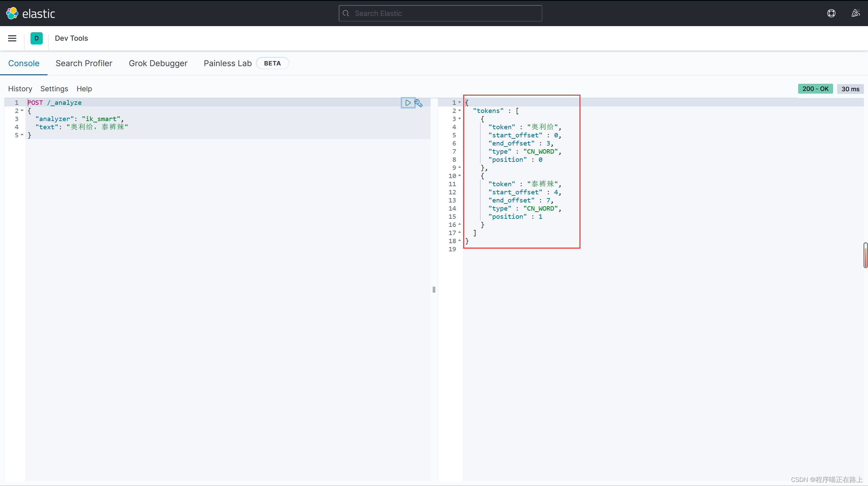The height and width of the screenshot is (486, 868).
Task: Collapse second token object at response line 10
Action: [x=459, y=176]
